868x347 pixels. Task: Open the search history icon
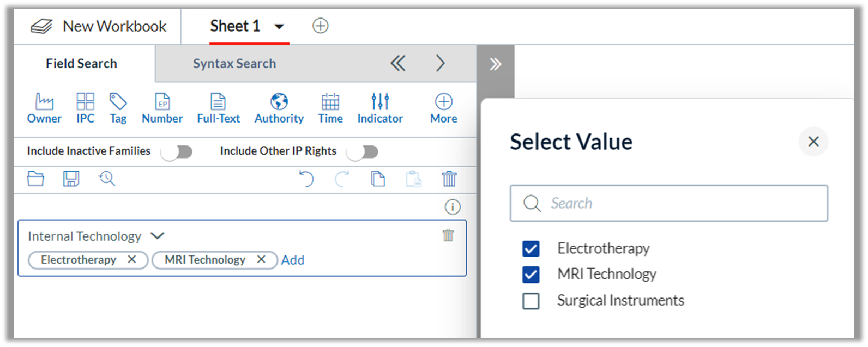[107, 179]
